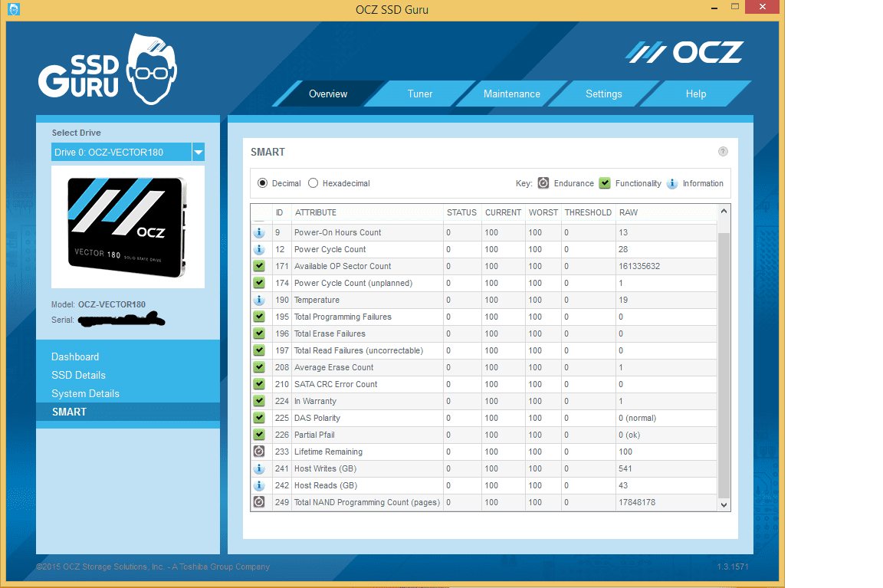Click info icon for Host Writes (GB)
The height and width of the screenshot is (588, 883).
click(259, 468)
